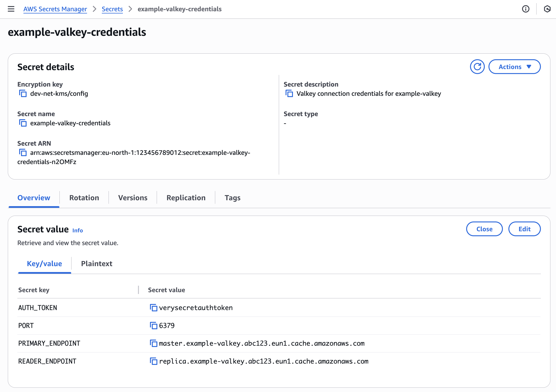Viewport: 556px width, 392px height.
Task: Copy the READER_ENDPOINT value
Action: 153,361
